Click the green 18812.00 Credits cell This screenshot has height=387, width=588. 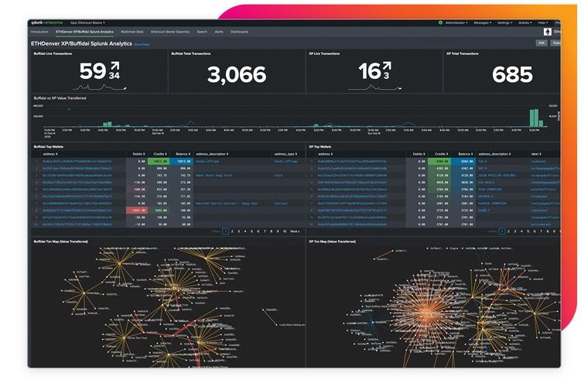tap(159, 161)
